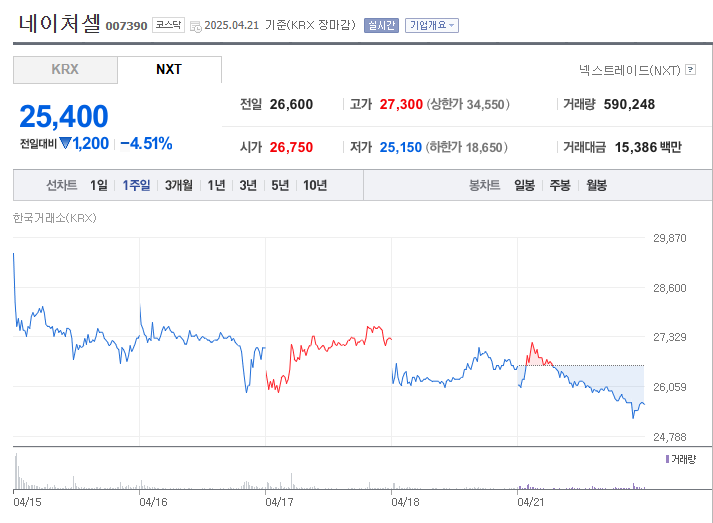Select the 3년 chart period
713x523 pixels.
pyautogui.click(x=248, y=185)
